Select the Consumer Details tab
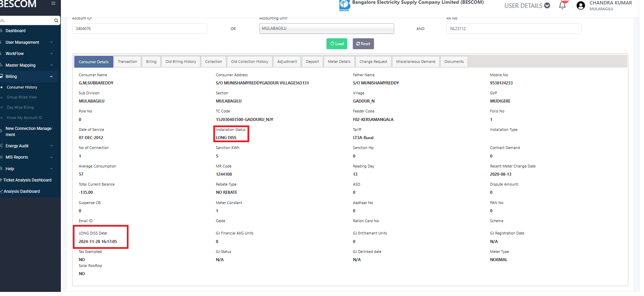 coord(94,62)
